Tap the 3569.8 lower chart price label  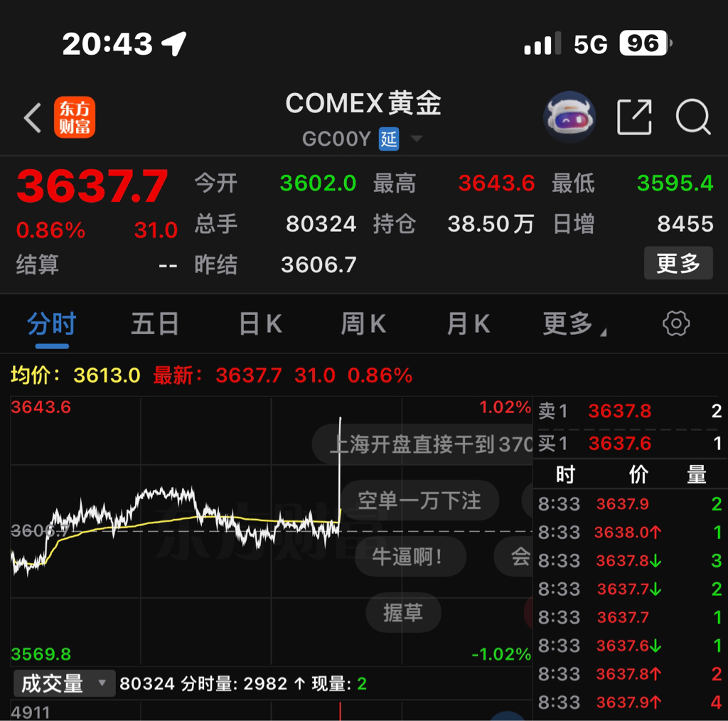41,654
